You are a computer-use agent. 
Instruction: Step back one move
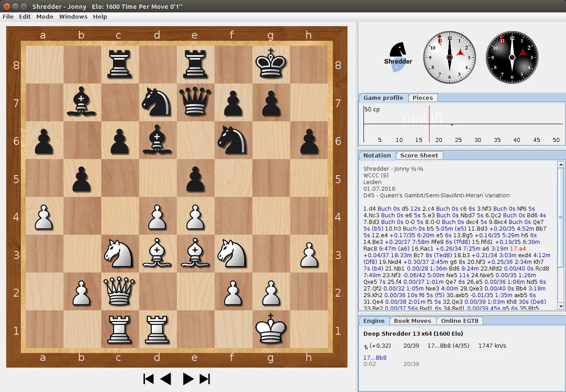point(166,379)
